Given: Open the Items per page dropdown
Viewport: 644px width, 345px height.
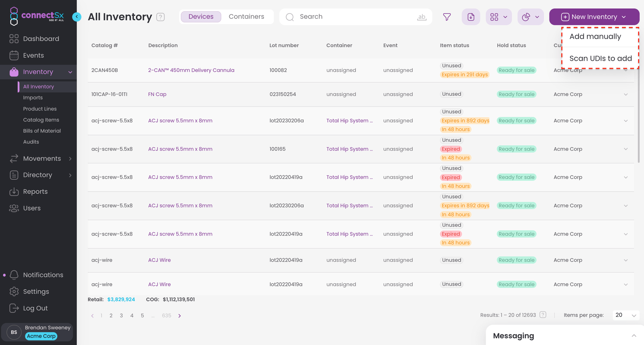Looking at the screenshot, I should point(625,315).
